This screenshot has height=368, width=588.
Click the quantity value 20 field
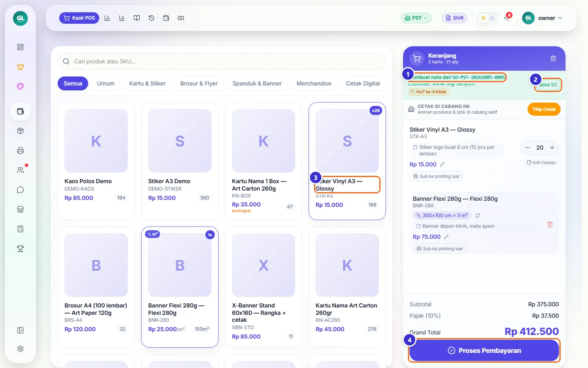[540, 148]
